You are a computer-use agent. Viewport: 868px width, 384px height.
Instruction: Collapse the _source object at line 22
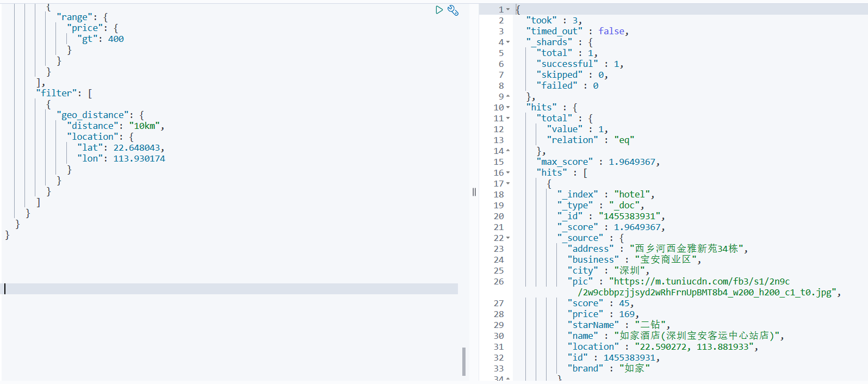(x=508, y=238)
